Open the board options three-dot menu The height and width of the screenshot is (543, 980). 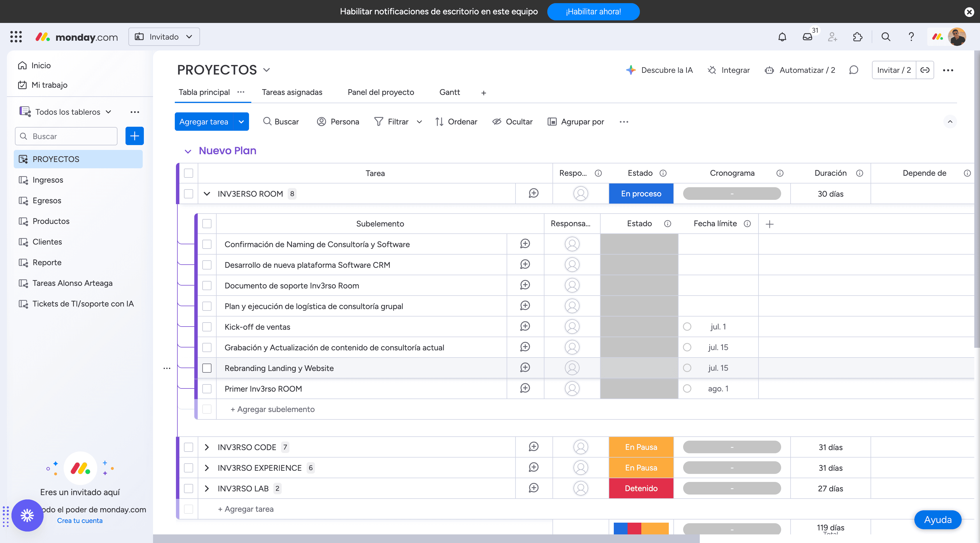coord(948,70)
